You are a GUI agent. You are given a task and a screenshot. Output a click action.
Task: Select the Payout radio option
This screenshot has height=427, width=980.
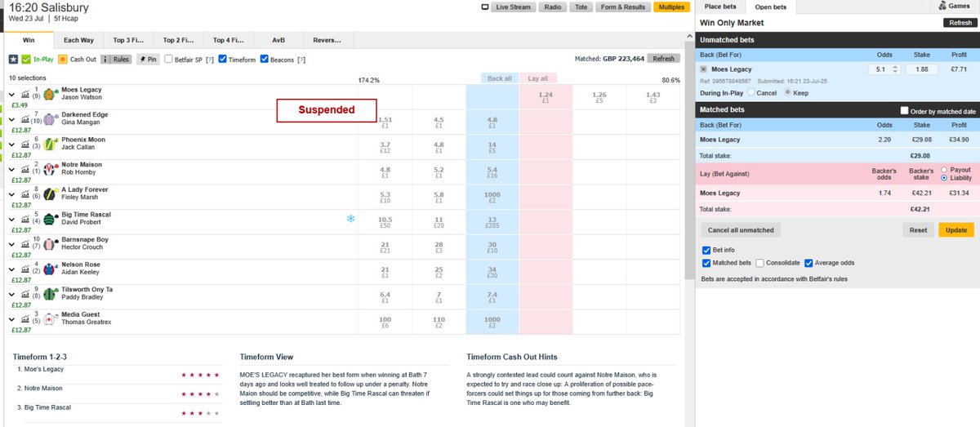945,170
